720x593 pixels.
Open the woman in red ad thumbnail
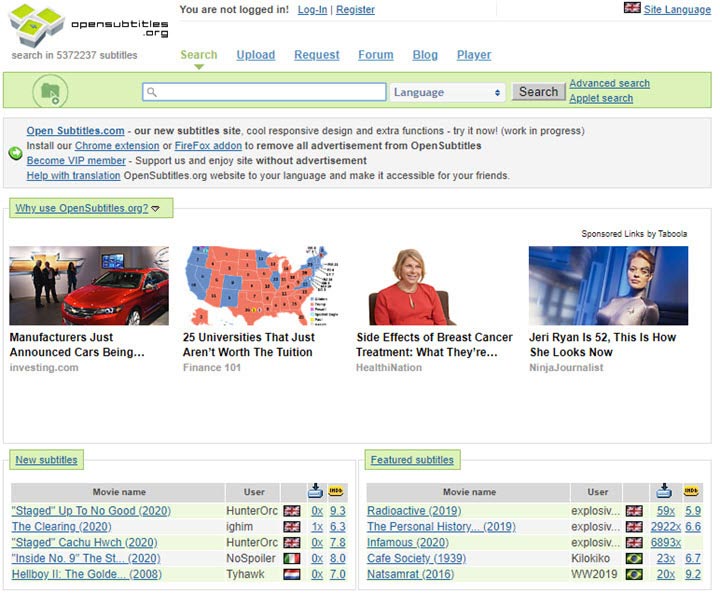click(412, 287)
